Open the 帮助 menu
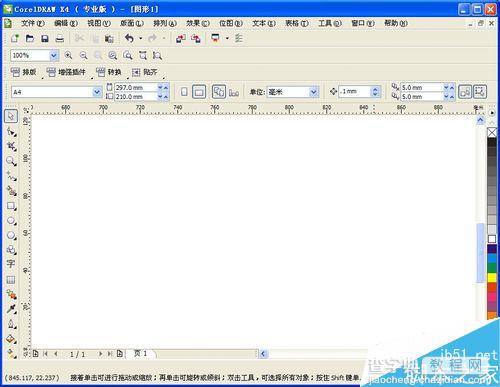This screenshot has height=387, width=500. click(396, 23)
